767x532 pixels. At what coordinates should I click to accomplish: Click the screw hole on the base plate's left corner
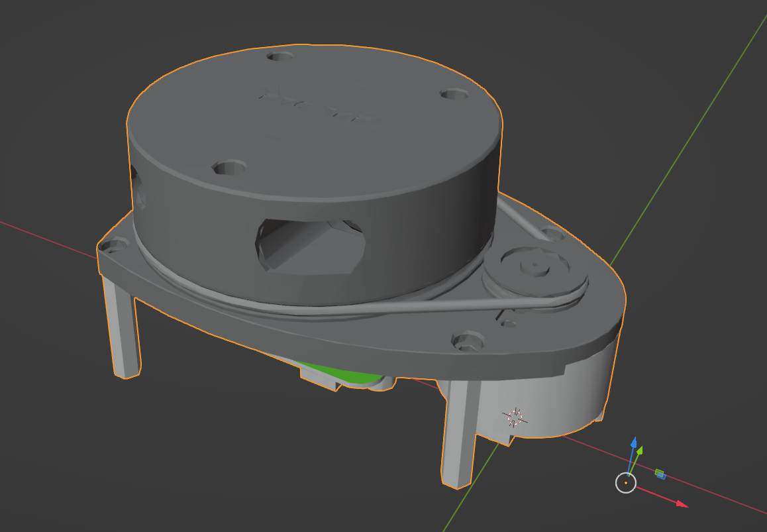115,245
